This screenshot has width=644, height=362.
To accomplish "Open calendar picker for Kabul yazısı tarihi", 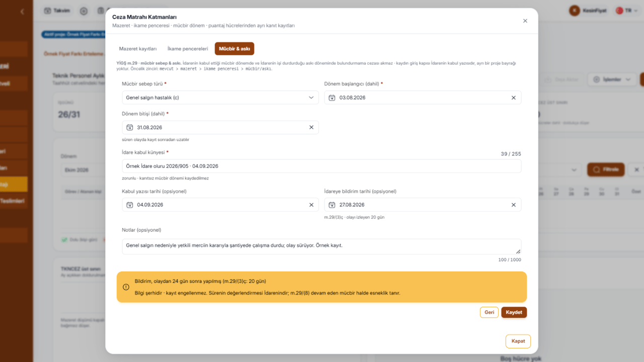I will point(129,205).
